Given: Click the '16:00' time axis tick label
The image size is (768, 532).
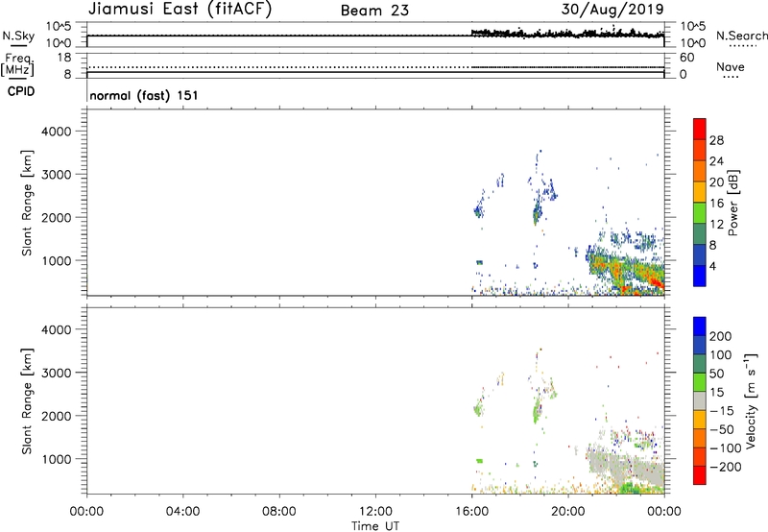Looking at the screenshot, I should click(x=471, y=512).
